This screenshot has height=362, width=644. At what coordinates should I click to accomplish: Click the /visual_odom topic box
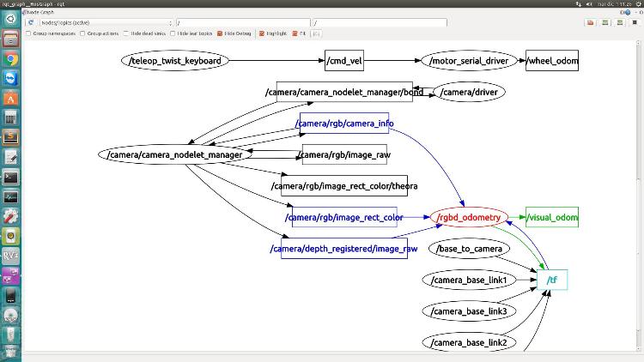[x=551, y=217]
